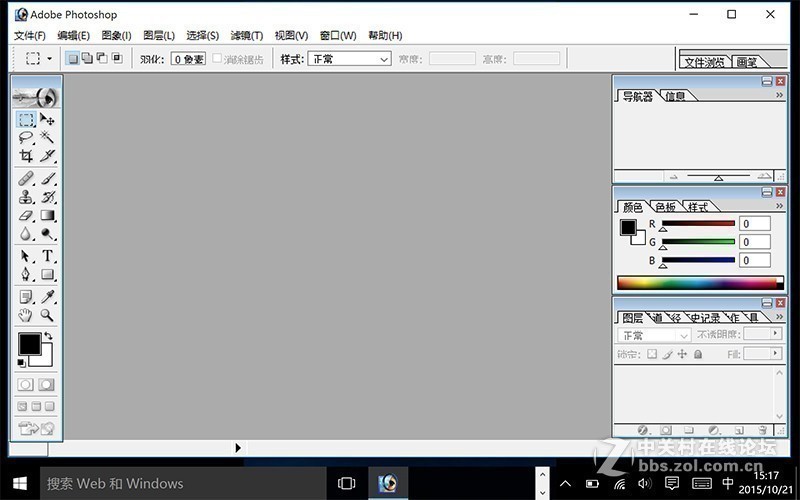Screen dimensions: 800x500
Task: Select the Gradient tool
Action: click(x=47, y=215)
